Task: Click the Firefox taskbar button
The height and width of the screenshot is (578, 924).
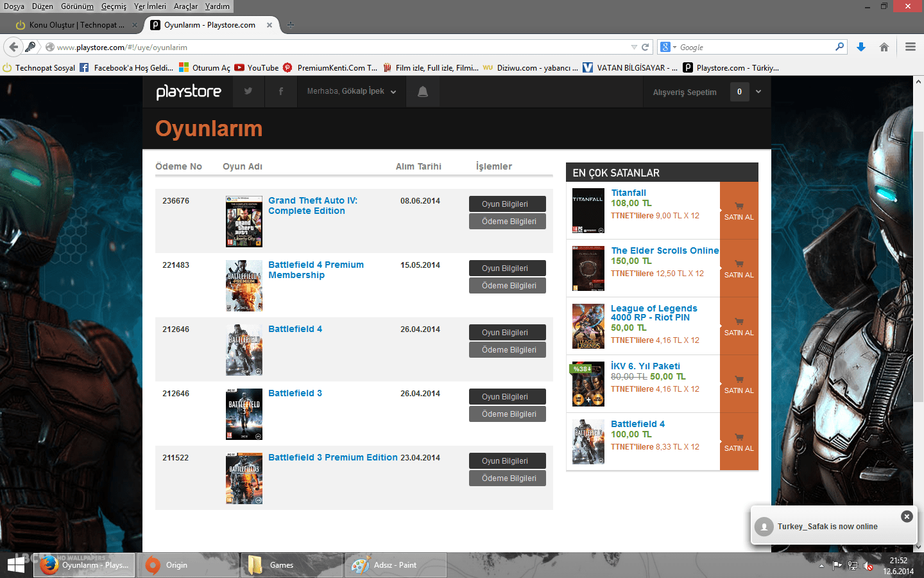Action: click(x=84, y=565)
